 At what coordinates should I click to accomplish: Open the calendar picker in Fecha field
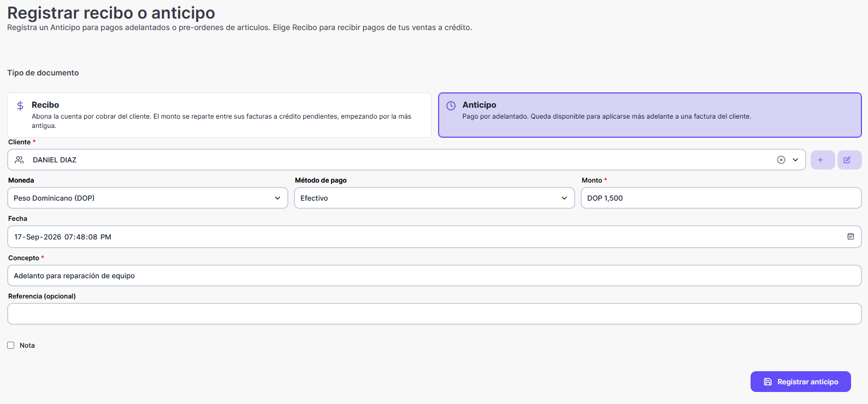click(851, 237)
